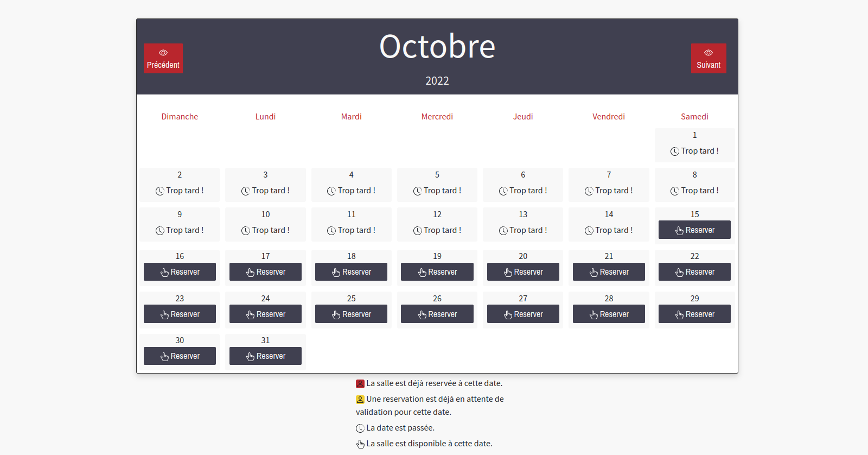Viewport: 868px width, 455px height.
Task: Click the eye icon on Suivant
Action: click(x=709, y=53)
